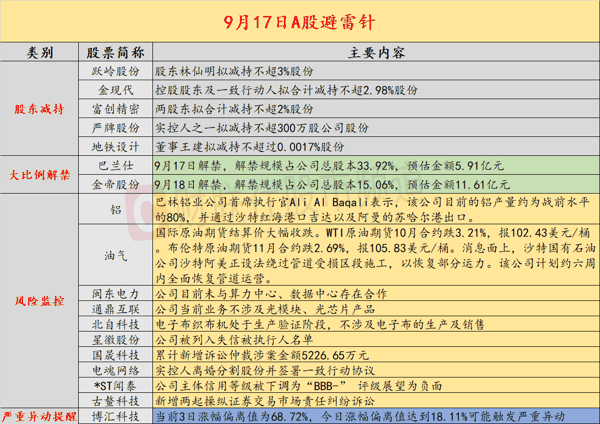Select stock name *ST闻泰
Viewport: 600px width, 424px height.
(x=115, y=386)
